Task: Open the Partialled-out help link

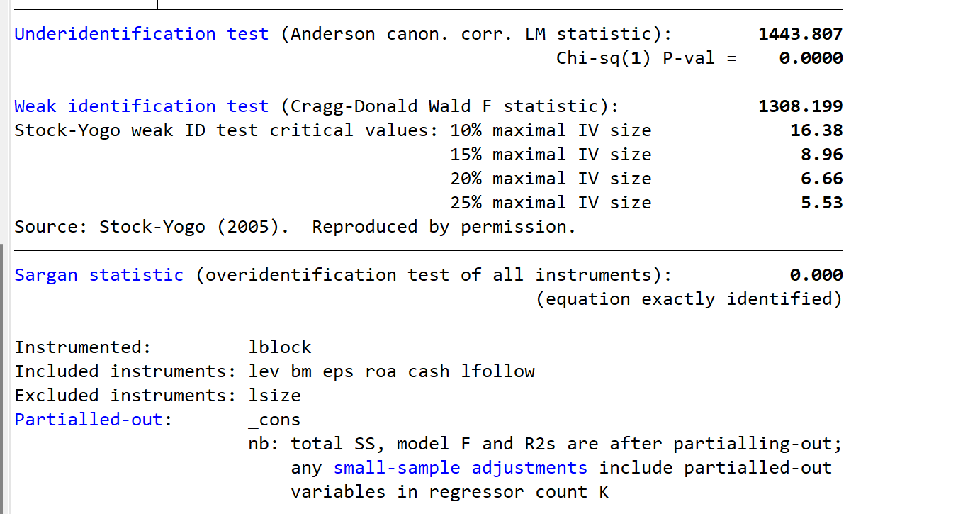Action: click(x=89, y=420)
